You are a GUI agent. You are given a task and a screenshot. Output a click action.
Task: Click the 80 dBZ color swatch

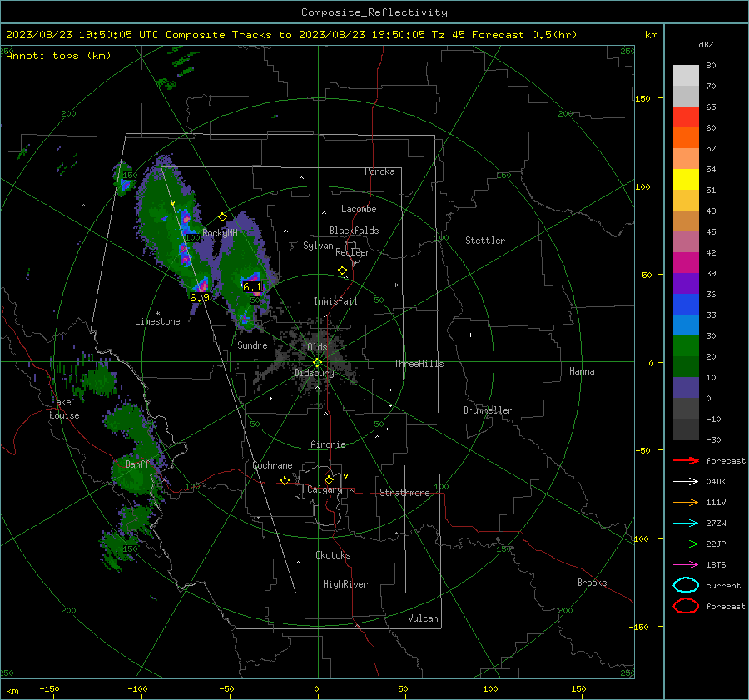pos(686,75)
